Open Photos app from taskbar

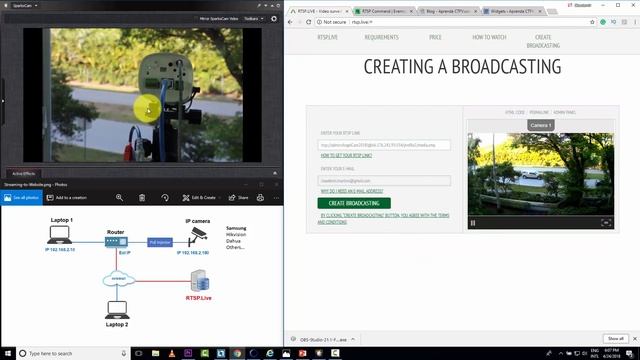click(286, 353)
